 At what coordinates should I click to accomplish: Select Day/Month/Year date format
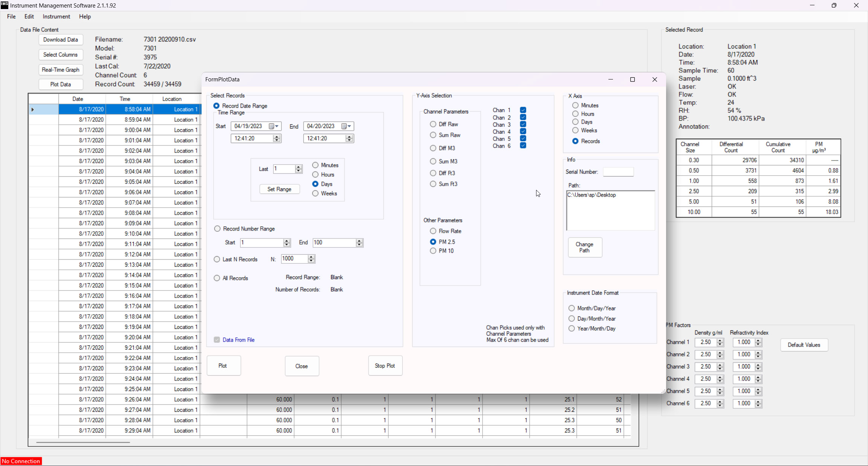(572, 319)
